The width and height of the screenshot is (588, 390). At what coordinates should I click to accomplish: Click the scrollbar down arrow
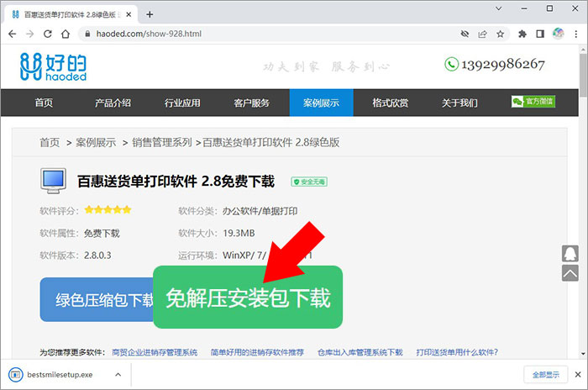pyautogui.click(x=583, y=354)
